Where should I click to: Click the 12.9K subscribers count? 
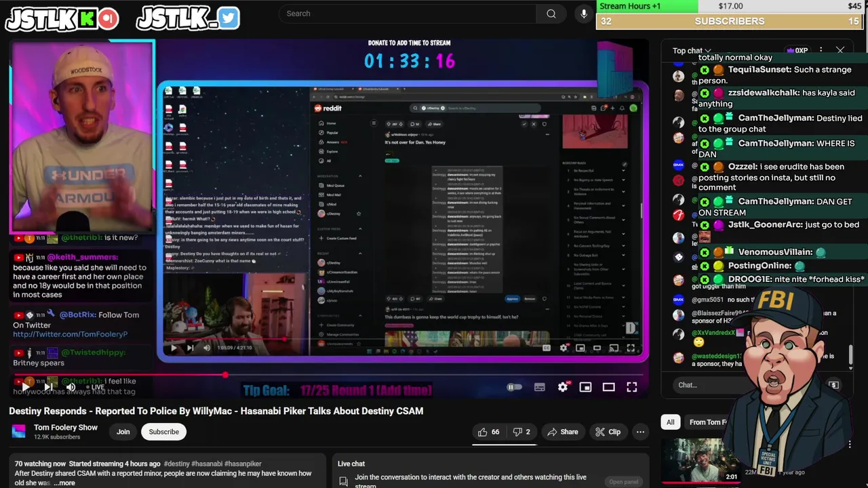(x=57, y=437)
